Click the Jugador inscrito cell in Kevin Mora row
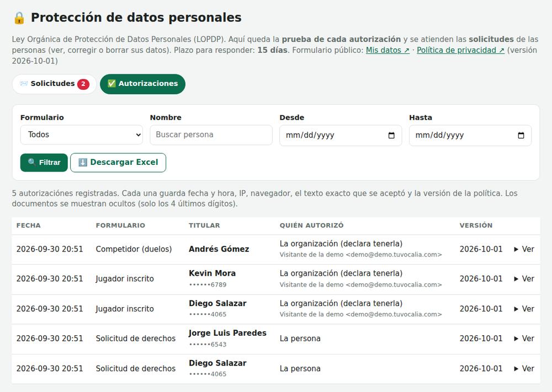 click(x=125, y=279)
